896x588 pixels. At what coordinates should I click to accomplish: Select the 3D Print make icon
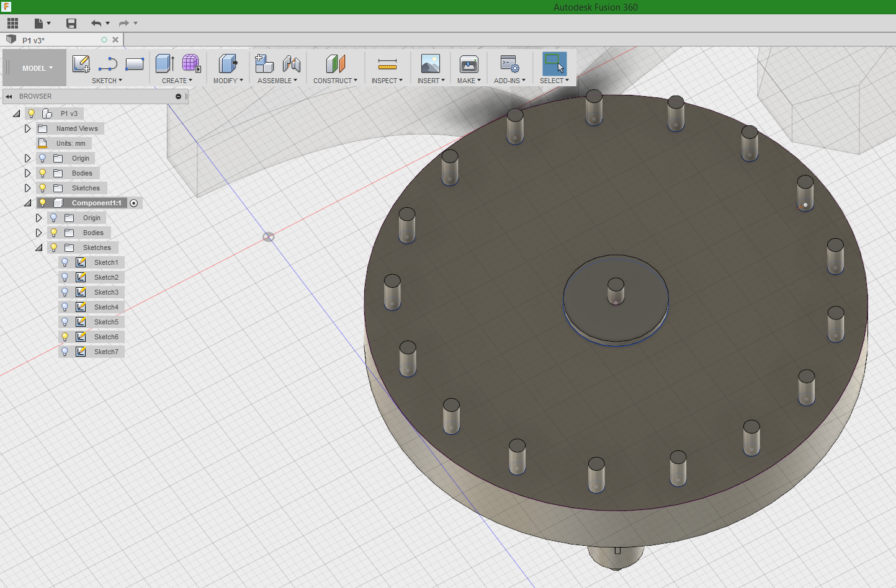(469, 64)
